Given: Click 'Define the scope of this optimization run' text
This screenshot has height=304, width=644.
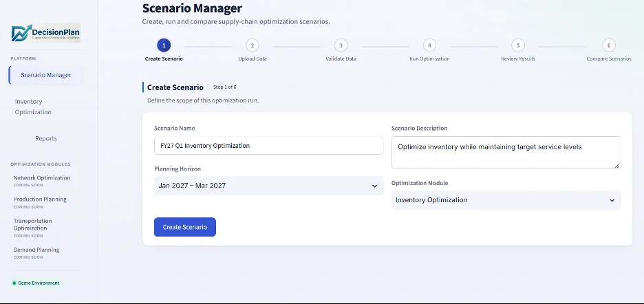Looking at the screenshot, I should click(x=203, y=100).
